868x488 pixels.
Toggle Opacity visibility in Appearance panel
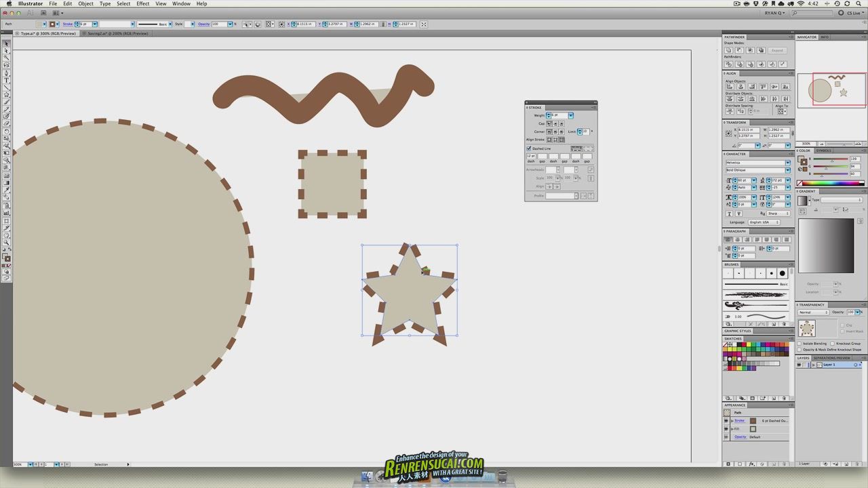pyautogui.click(x=726, y=437)
